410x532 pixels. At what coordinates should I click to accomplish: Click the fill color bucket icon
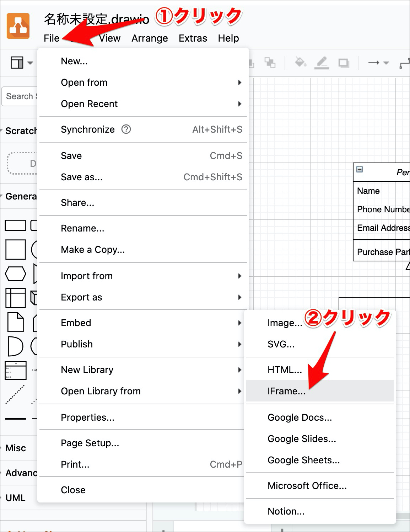[301, 63]
